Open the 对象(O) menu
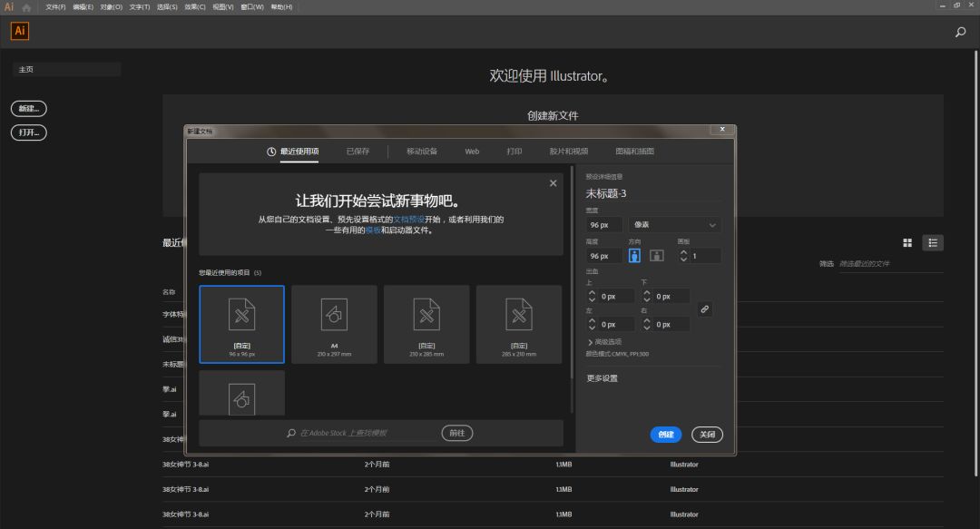The image size is (980, 529). tap(112, 7)
